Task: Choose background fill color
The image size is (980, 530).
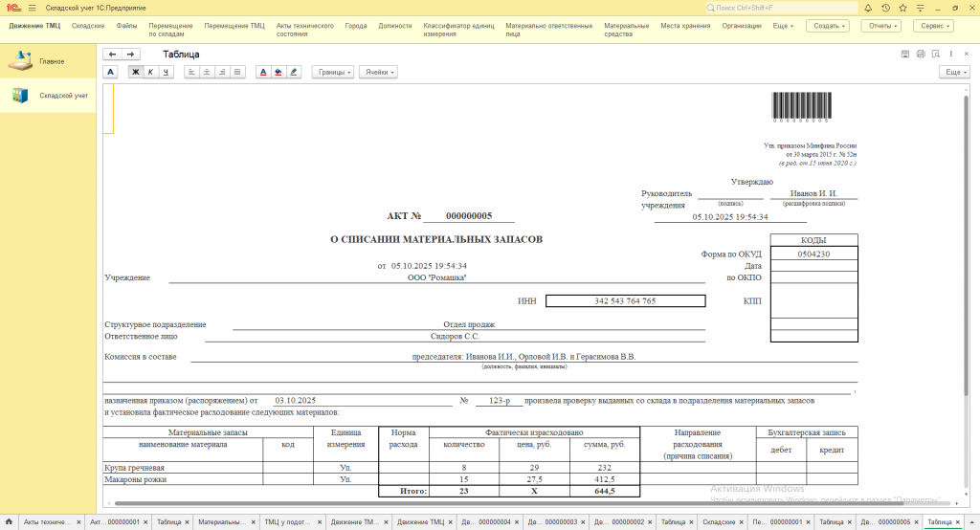Action: pos(278,72)
